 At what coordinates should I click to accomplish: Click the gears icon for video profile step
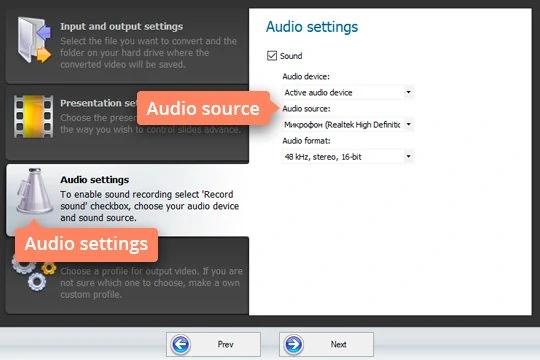[x=33, y=273]
